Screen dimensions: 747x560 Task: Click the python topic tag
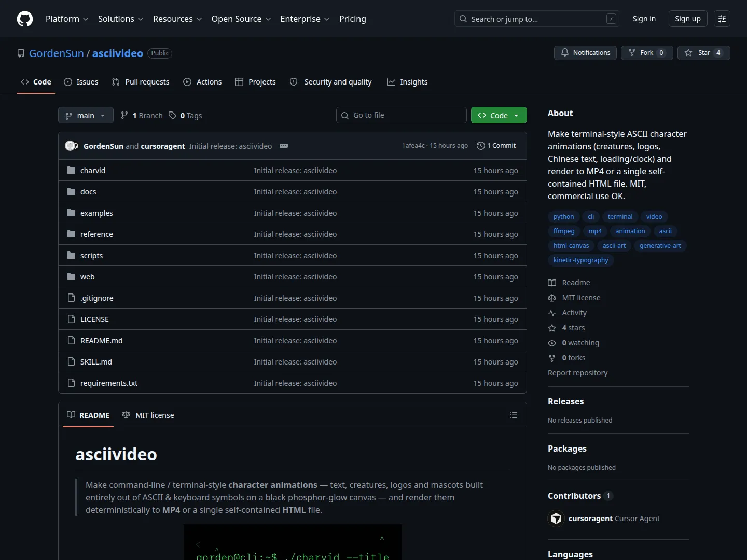563,217
